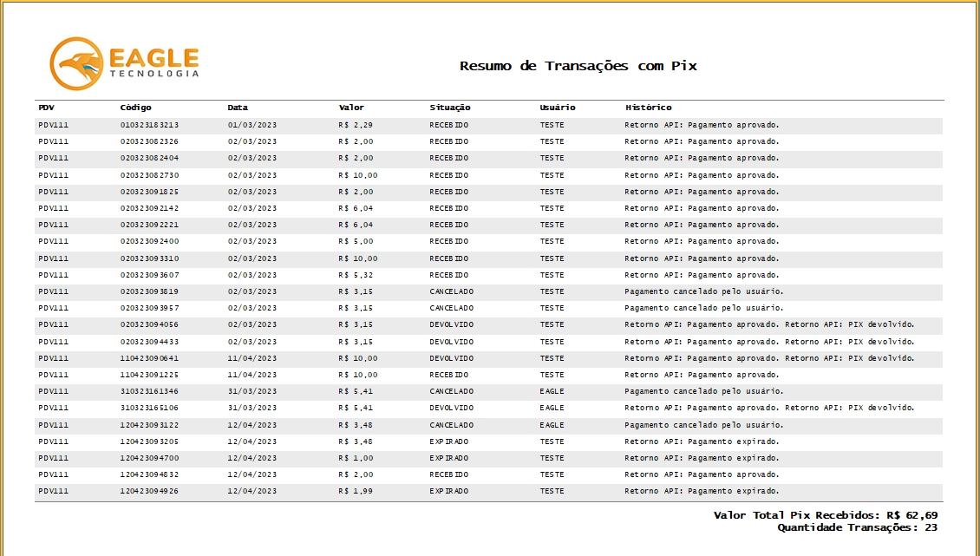Click 'Pagamento cancelado' history for code 020323093957
The height and width of the screenshot is (556, 980).
(x=703, y=308)
